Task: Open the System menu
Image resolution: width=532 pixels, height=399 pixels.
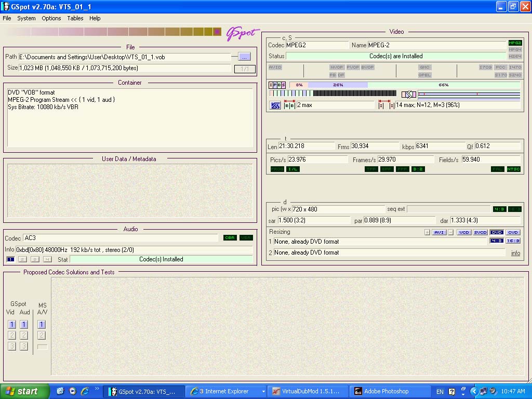Action: [x=26, y=18]
